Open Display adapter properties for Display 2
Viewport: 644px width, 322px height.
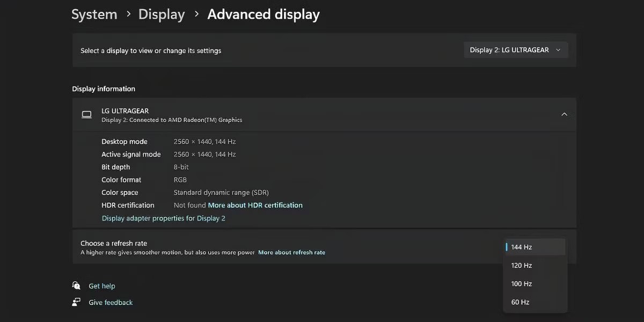[164, 218]
